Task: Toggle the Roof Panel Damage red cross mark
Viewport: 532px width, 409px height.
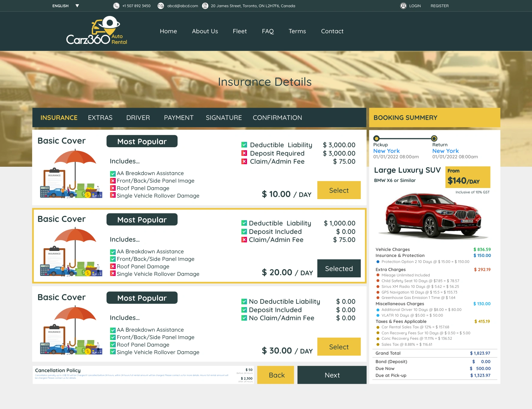Action: (x=113, y=188)
